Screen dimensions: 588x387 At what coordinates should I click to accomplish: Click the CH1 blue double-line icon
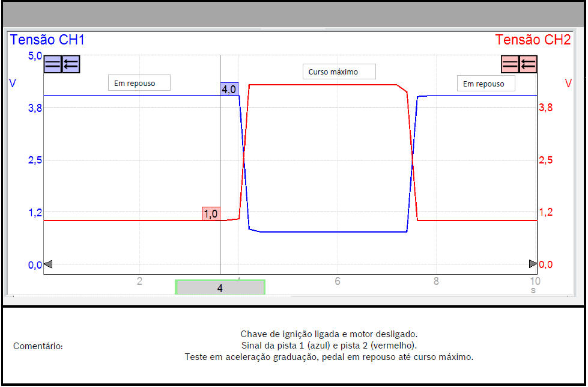point(53,64)
